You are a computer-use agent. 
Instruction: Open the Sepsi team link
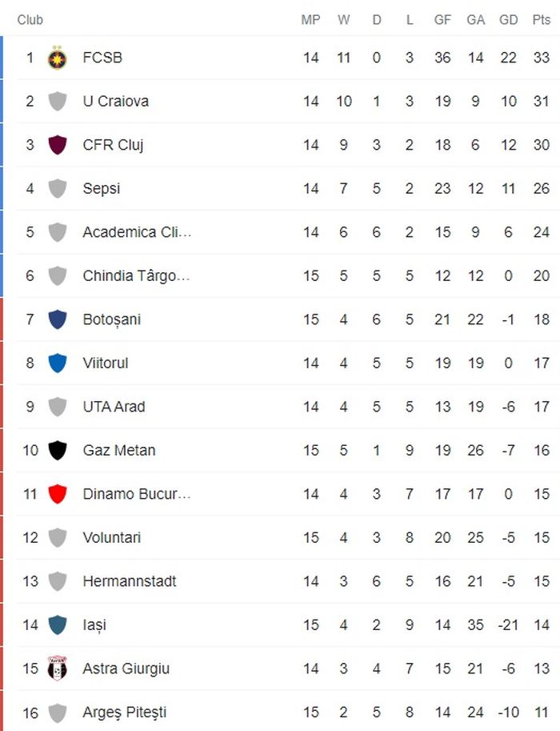click(x=102, y=189)
